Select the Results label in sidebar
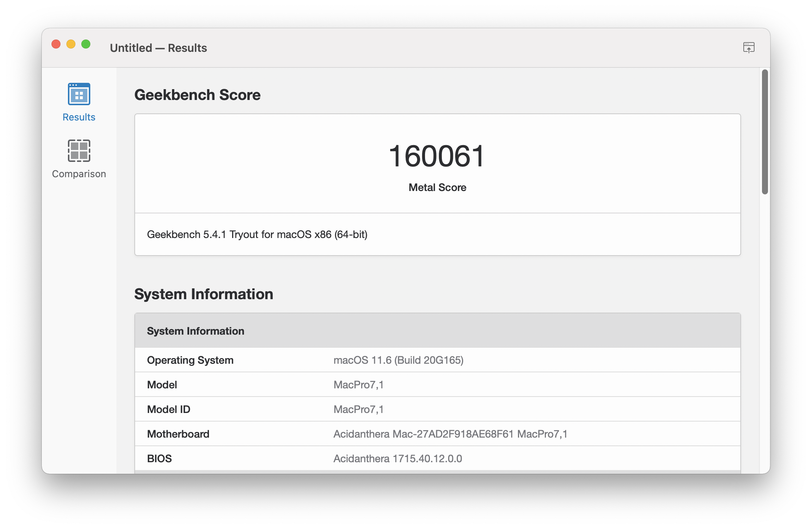 (x=79, y=117)
